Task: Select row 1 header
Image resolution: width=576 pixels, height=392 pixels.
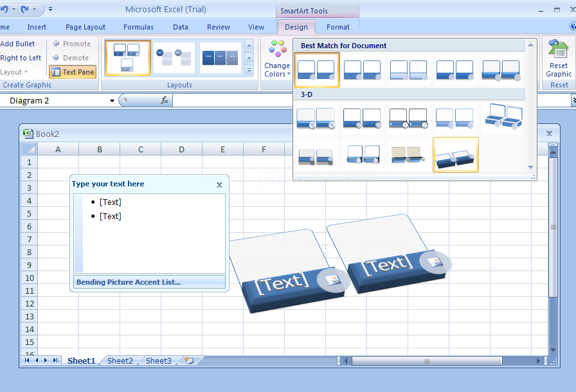Action: (x=30, y=162)
